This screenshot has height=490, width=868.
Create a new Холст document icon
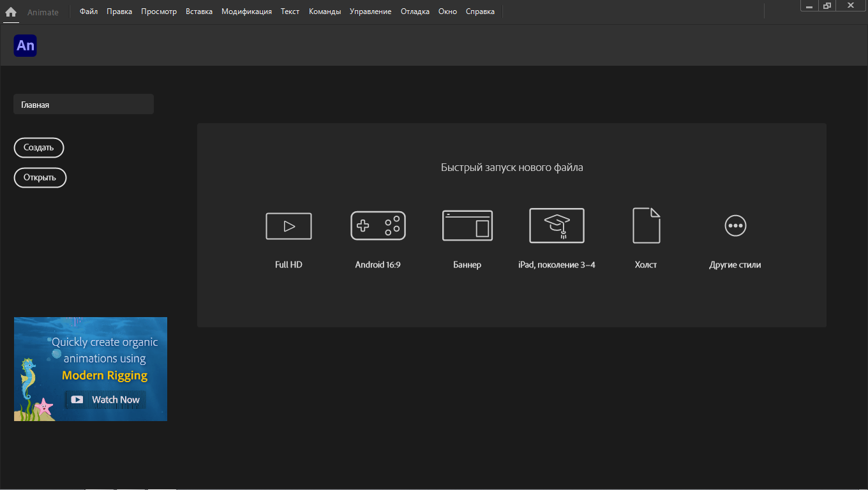tap(646, 226)
